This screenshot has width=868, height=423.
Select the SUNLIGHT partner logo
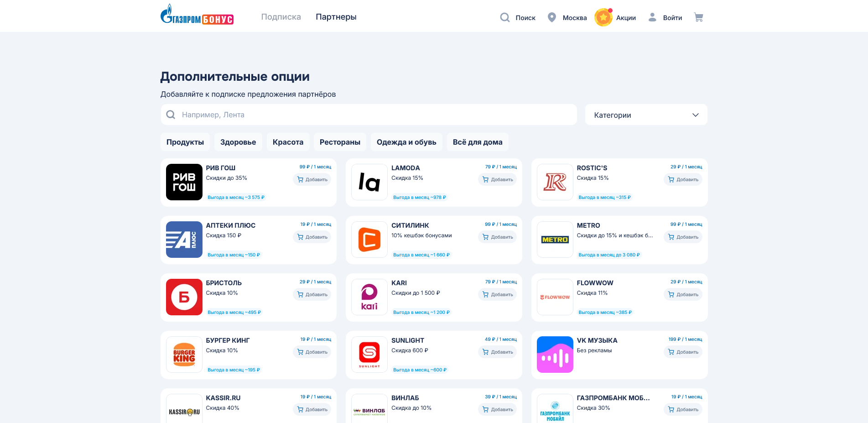pyautogui.click(x=369, y=355)
